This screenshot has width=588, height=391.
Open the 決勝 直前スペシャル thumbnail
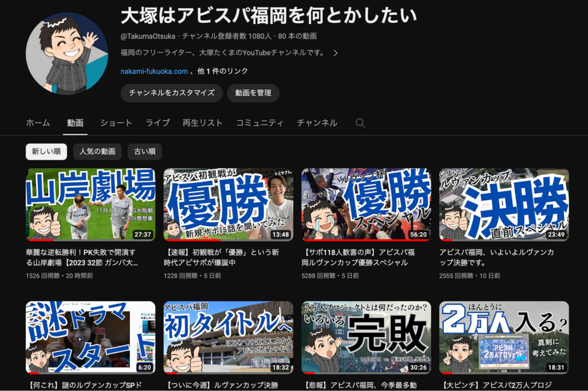(504, 205)
